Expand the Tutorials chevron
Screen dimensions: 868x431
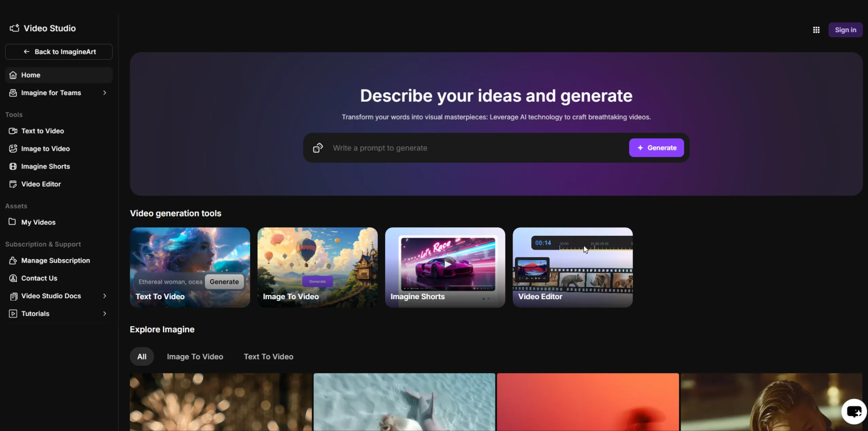105,314
